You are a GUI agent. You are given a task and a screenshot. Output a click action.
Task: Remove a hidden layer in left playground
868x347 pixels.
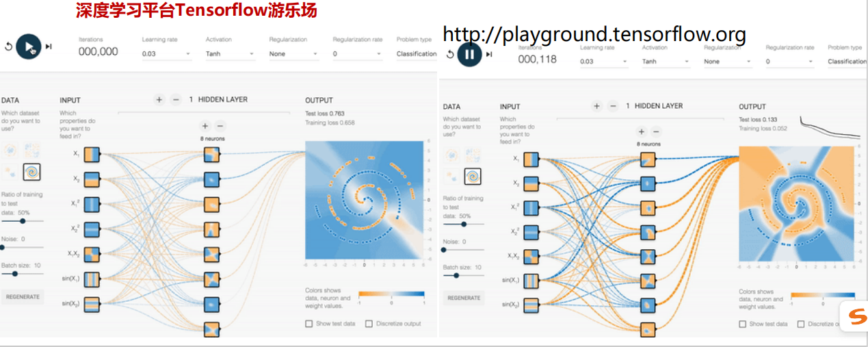[176, 99]
